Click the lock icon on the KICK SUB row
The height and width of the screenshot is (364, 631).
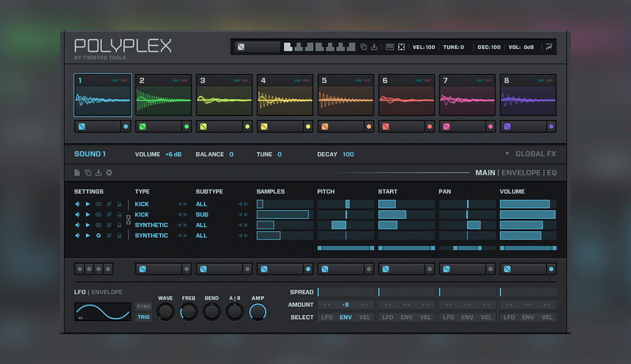120,215
